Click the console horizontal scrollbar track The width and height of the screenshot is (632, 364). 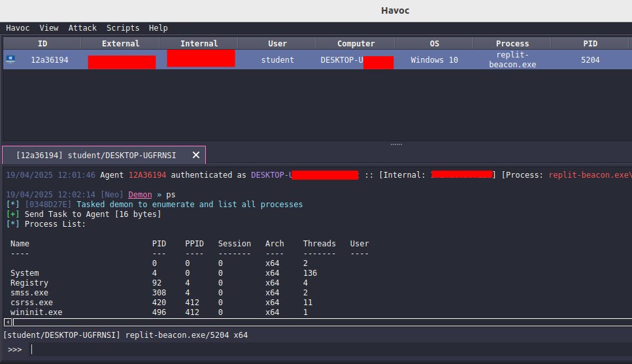pos(322,322)
